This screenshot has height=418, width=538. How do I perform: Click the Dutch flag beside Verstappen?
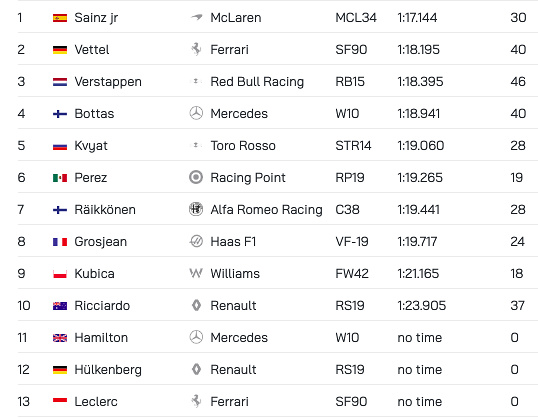tap(60, 82)
